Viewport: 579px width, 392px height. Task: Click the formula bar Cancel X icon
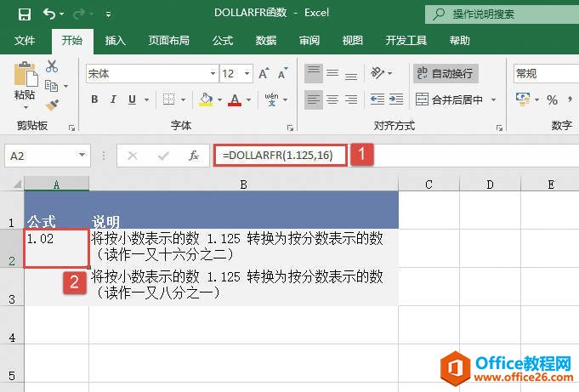[x=133, y=156]
